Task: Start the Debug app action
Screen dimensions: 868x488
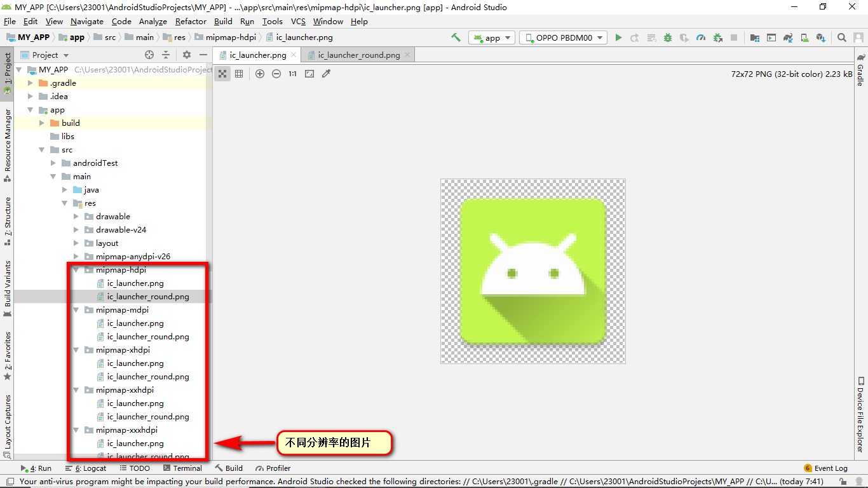Action: click(668, 37)
